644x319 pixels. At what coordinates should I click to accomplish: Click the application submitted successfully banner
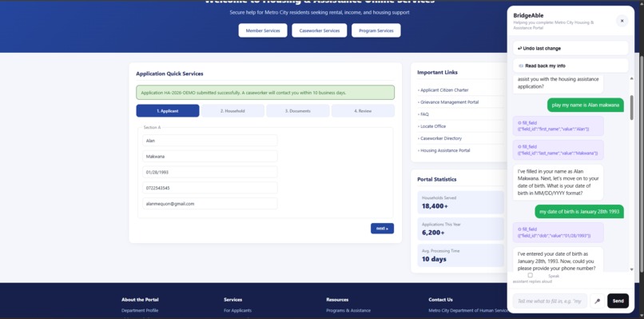click(x=265, y=93)
